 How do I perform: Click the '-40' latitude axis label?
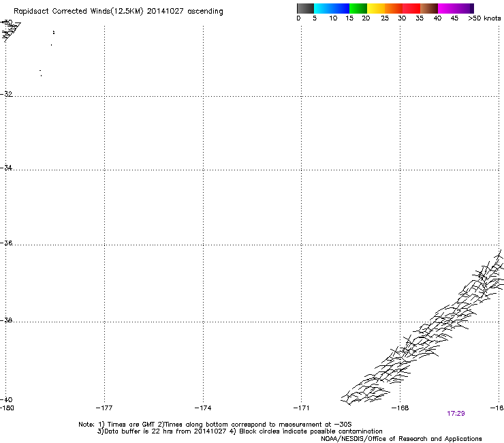click(x=6, y=399)
